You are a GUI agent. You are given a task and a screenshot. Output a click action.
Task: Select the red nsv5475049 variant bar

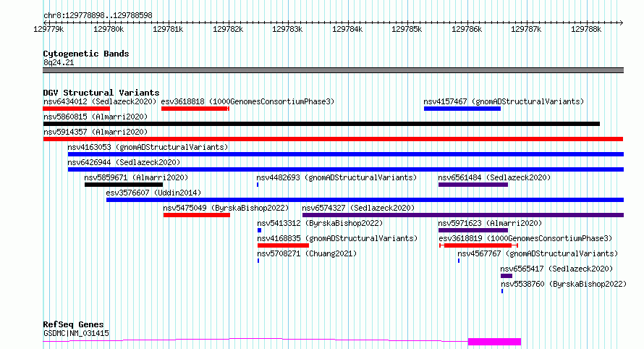[197, 215]
